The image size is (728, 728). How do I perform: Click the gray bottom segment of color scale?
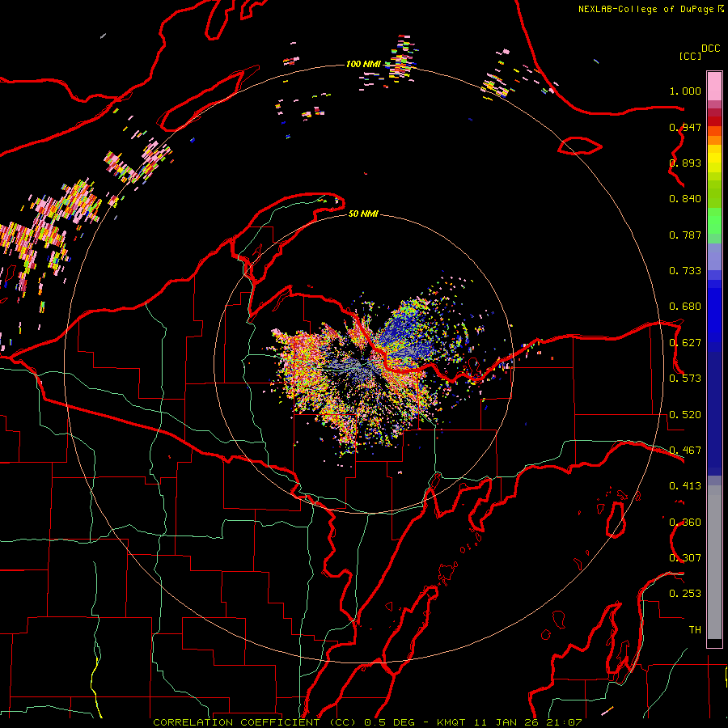714,562
